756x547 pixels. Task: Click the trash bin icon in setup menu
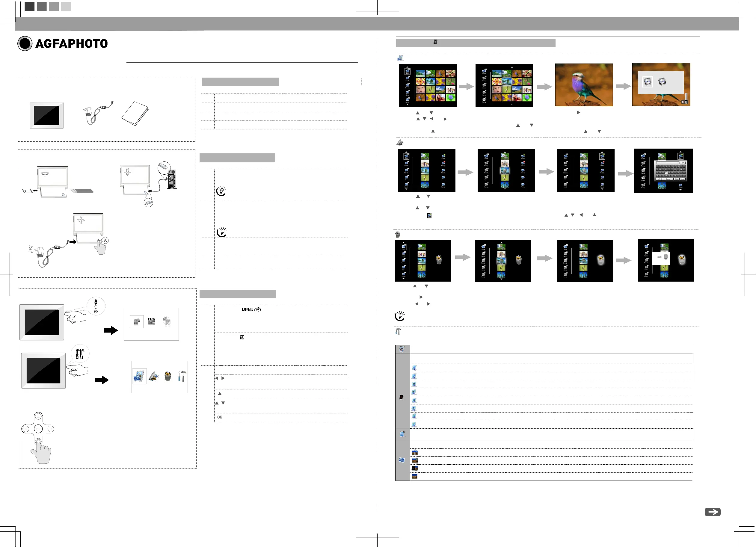click(x=168, y=376)
